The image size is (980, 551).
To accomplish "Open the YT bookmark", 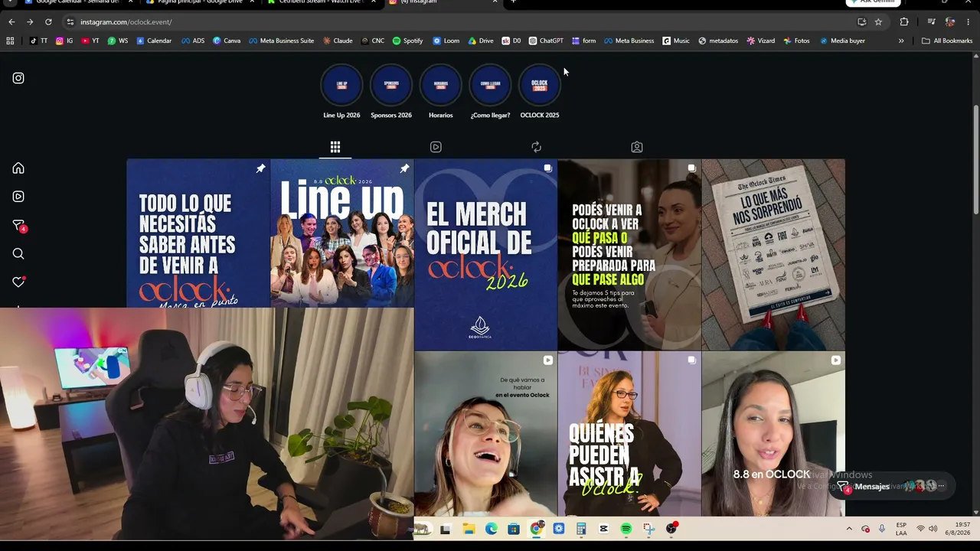I will point(90,41).
